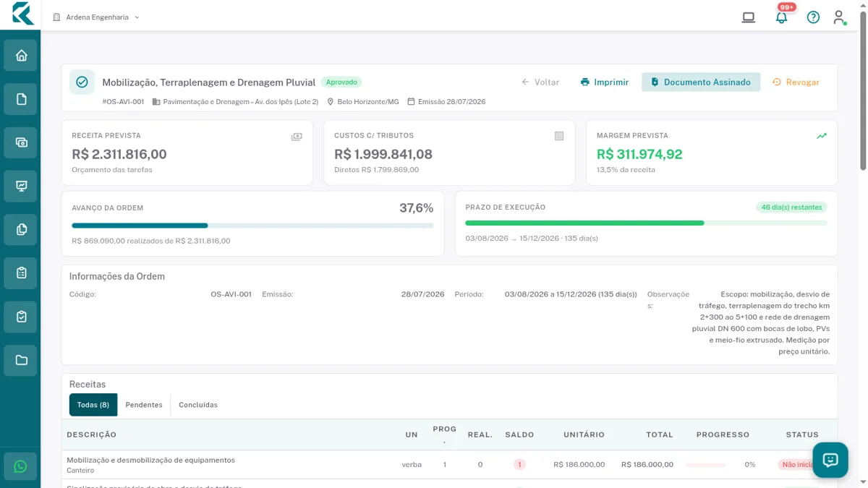Viewport: 868px width, 488px height.
Task: Click the saldo badge 1 in Mobilização row
Action: [x=519, y=465]
